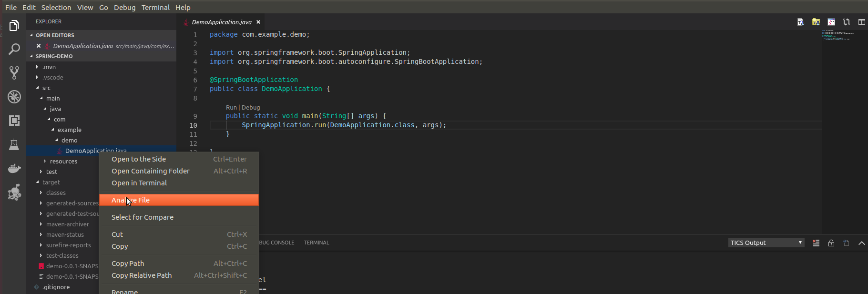Click the Run code lens above main

231,108
